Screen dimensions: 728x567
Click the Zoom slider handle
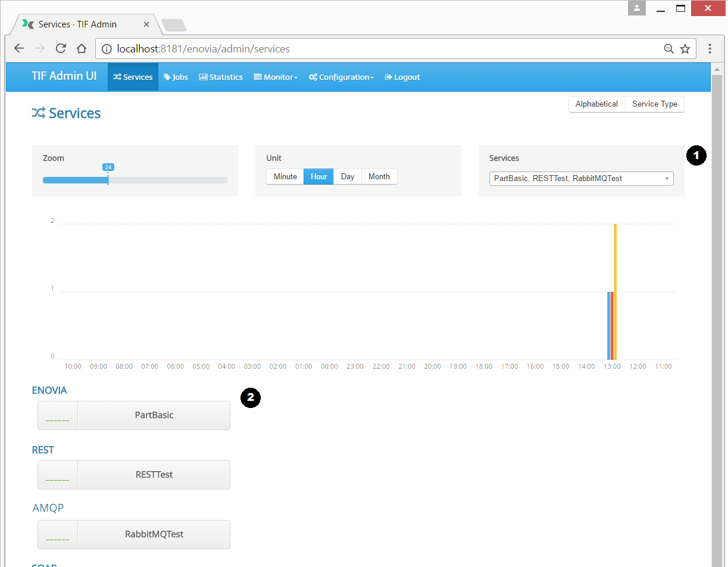tap(108, 179)
